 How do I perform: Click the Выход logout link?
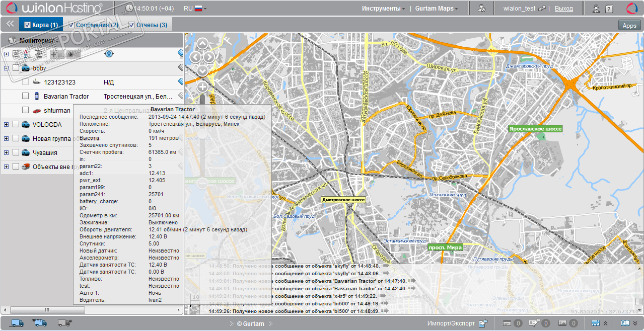[563, 9]
